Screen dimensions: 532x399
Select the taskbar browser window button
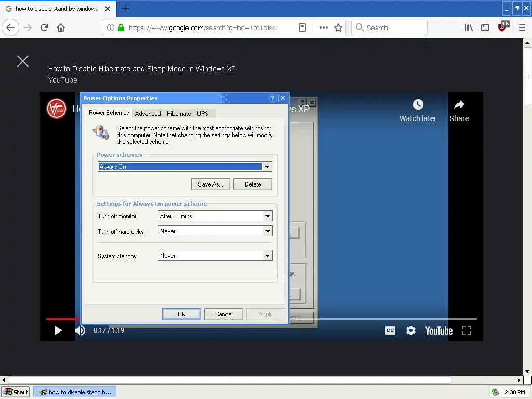[75, 392]
